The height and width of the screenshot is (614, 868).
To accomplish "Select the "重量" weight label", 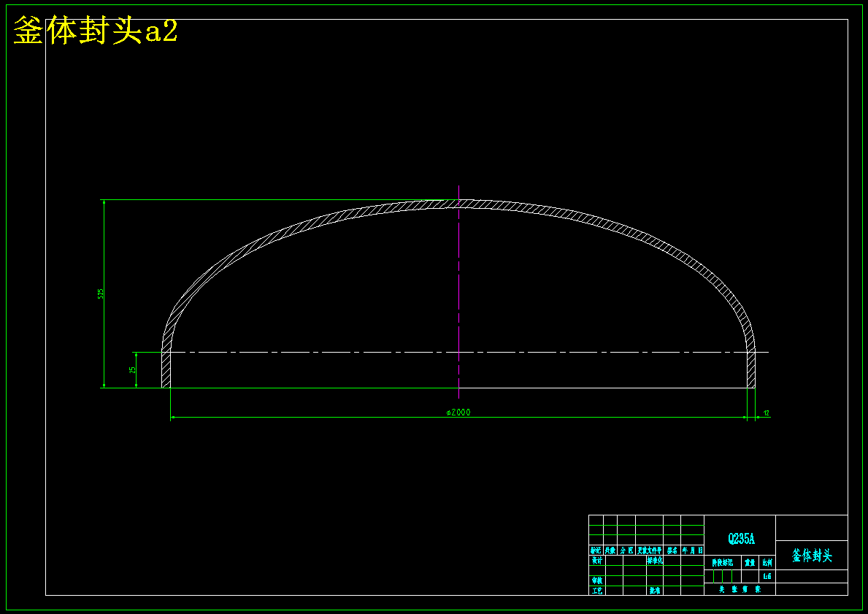I will point(750,562).
